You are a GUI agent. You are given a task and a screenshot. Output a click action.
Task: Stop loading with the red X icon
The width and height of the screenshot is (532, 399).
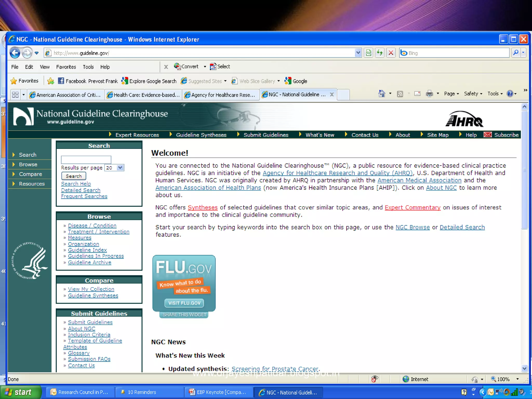point(391,53)
